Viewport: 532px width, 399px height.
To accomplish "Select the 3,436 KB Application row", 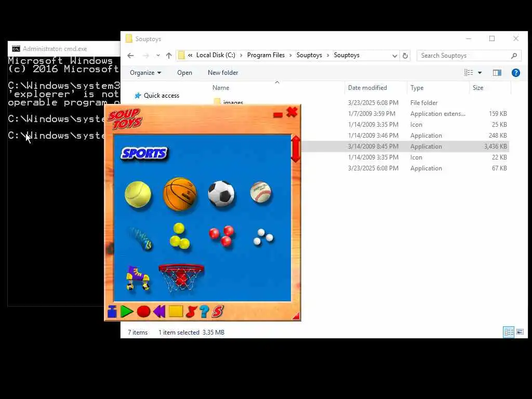I will (405, 146).
